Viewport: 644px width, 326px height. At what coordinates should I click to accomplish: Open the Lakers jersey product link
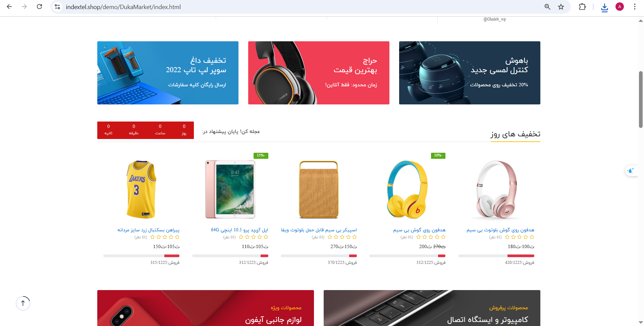(148, 230)
